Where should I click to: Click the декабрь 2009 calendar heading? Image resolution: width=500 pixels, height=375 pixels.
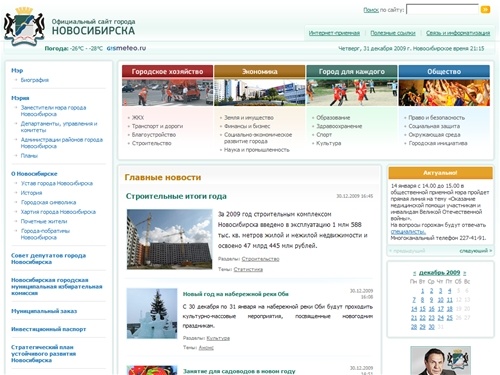[x=439, y=273]
